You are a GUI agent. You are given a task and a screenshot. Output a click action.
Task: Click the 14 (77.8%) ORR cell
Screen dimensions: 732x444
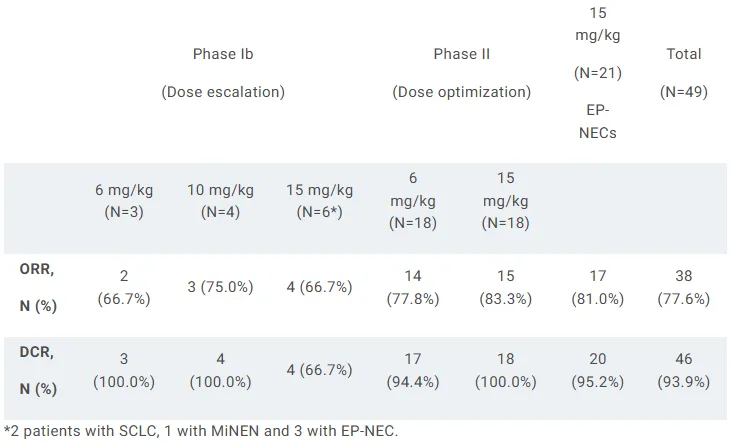point(413,287)
